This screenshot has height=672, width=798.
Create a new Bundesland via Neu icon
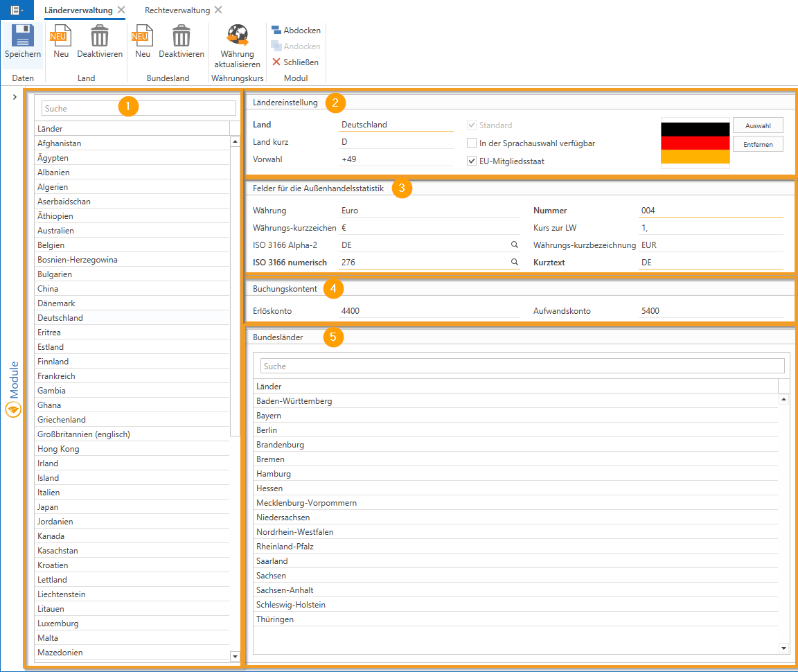click(143, 36)
